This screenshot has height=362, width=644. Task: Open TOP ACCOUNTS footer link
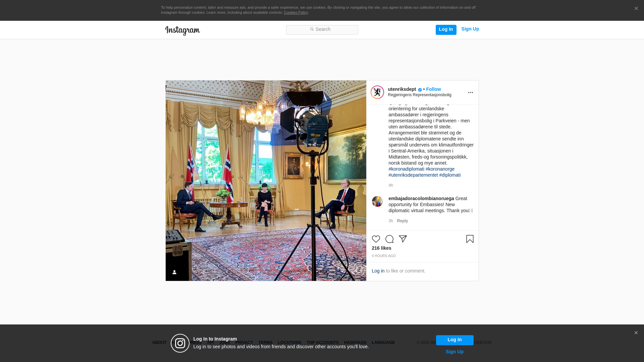pos(322,343)
